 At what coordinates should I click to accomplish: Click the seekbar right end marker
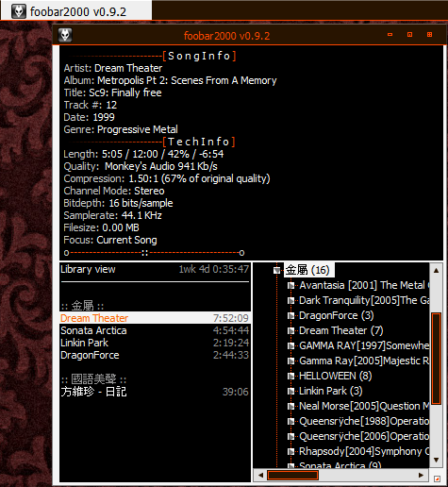[241, 253]
